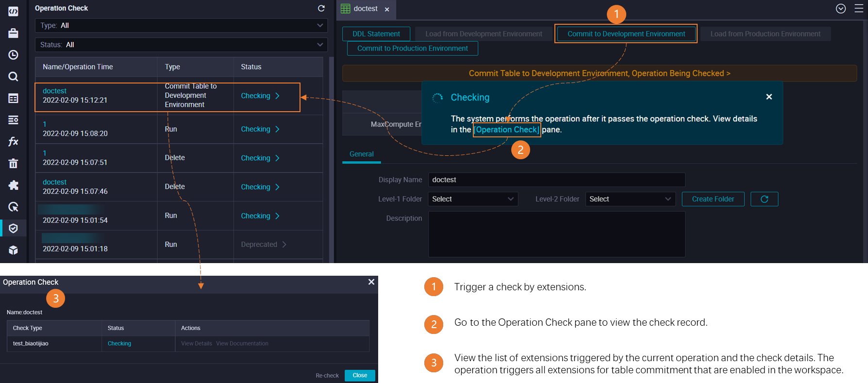868x383 pixels.
Task: Open the recycle bin icon in the sidebar
Action: tap(13, 164)
